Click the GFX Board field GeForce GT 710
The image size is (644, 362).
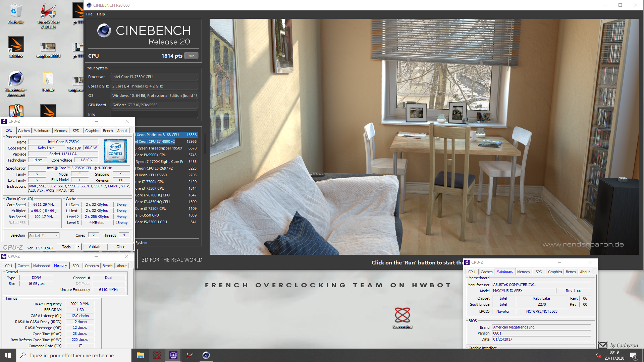154,105
